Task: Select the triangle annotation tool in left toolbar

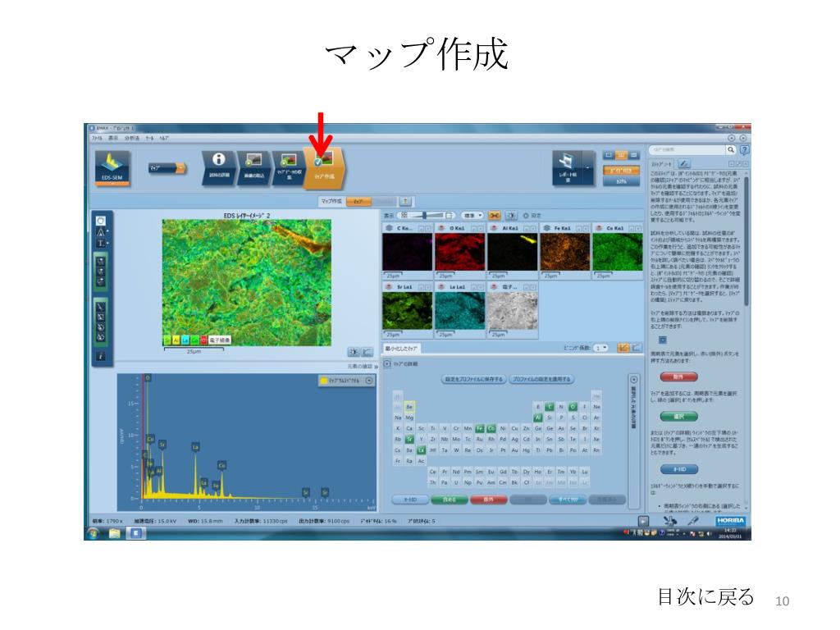Action: pos(100,232)
